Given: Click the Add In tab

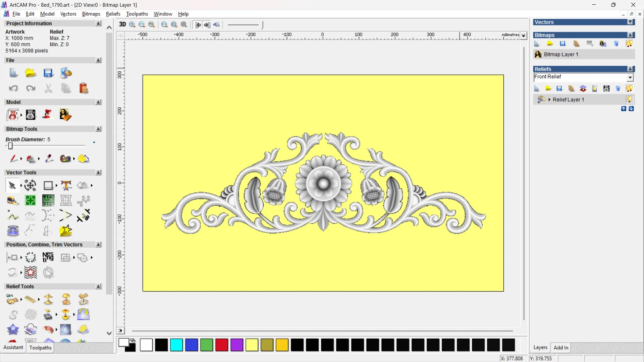Looking at the screenshot, I should pos(561,348).
